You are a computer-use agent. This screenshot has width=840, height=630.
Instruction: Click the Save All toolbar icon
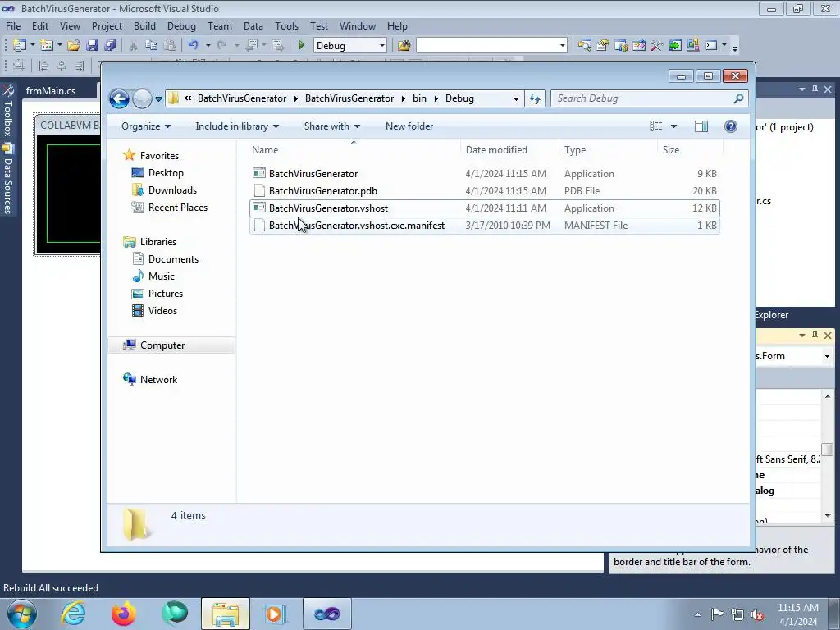pyautogui.click(x=110, y=46)
